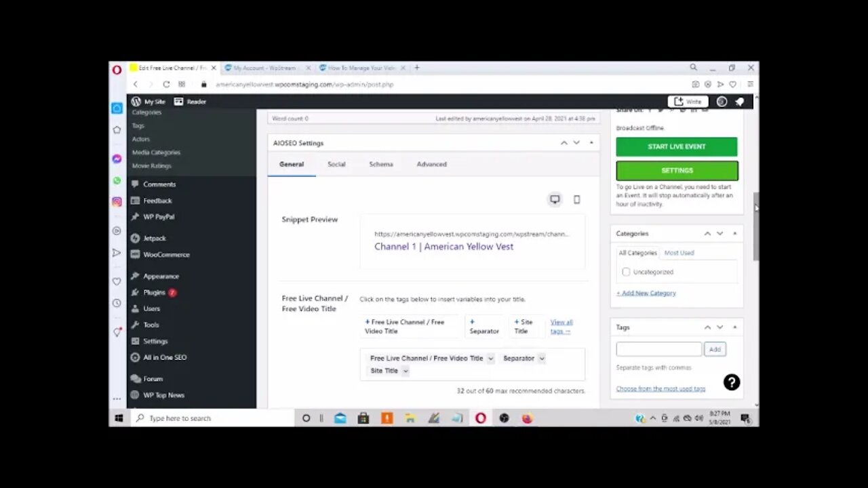Switch to How To Manage Your Video tab
The width and height of the screenshot is (868, 488).
tap(361, 68)
